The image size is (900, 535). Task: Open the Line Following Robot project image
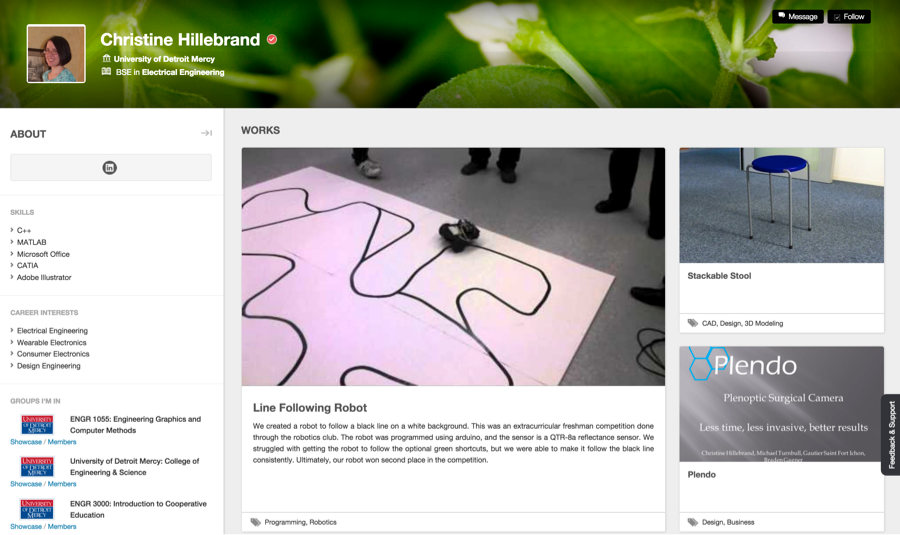453,267
